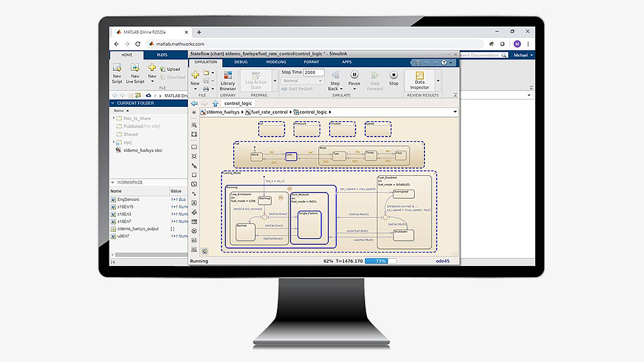This screenshot has height=362, width=644.
Task: Open the Data Inspector
Action: tap(419, 80)
